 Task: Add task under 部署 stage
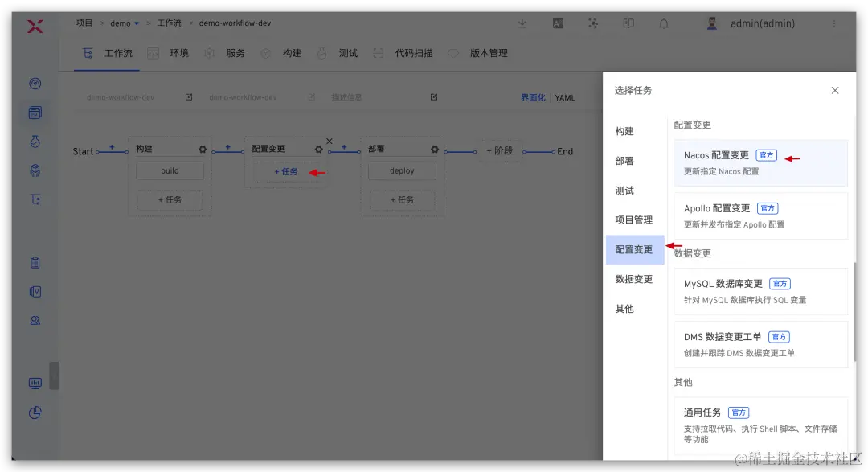402,199
